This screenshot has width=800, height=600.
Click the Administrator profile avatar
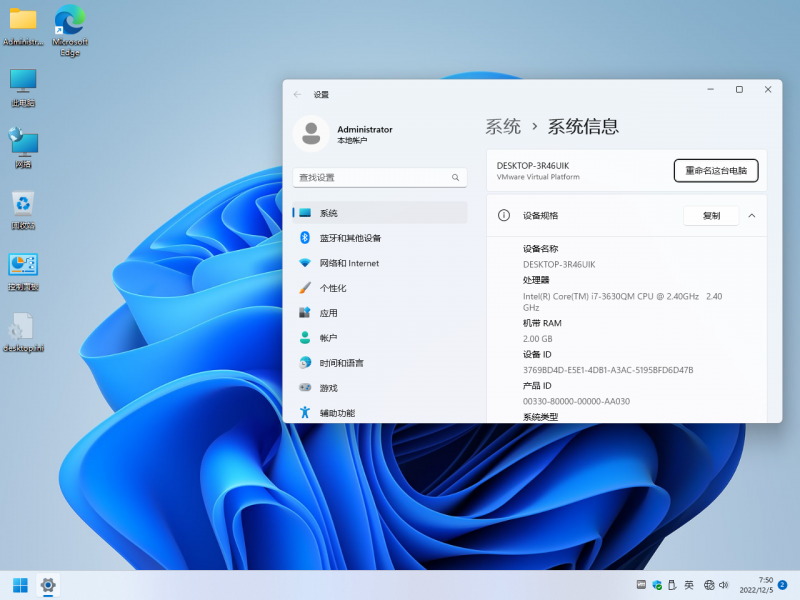311,134
